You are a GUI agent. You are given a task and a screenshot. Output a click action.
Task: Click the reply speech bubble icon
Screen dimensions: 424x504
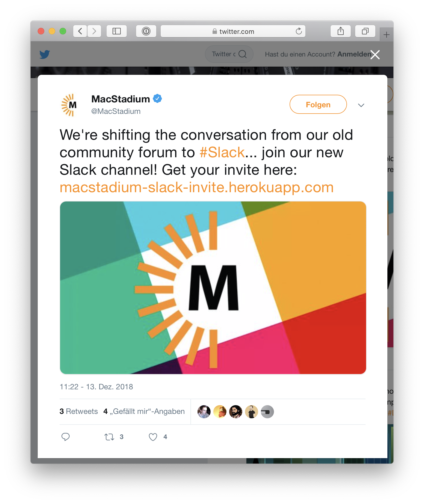point(66,437)
